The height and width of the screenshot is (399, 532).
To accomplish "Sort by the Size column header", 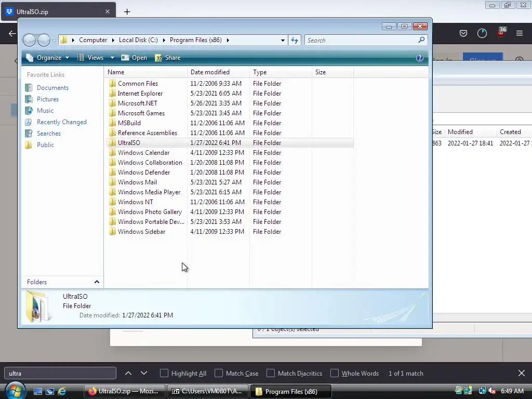I will pyautogui.click(x=333, y=72).
